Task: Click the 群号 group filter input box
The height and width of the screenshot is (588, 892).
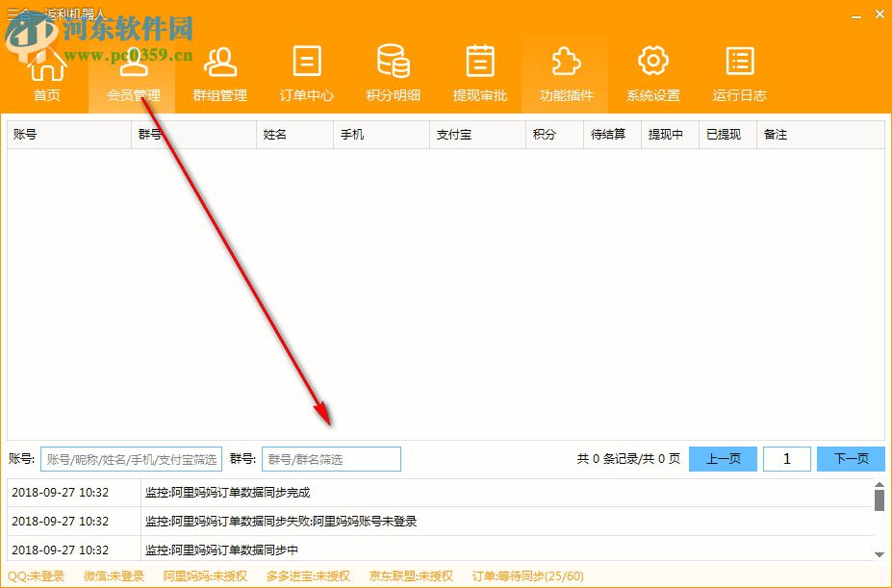Action: (331, 458)
